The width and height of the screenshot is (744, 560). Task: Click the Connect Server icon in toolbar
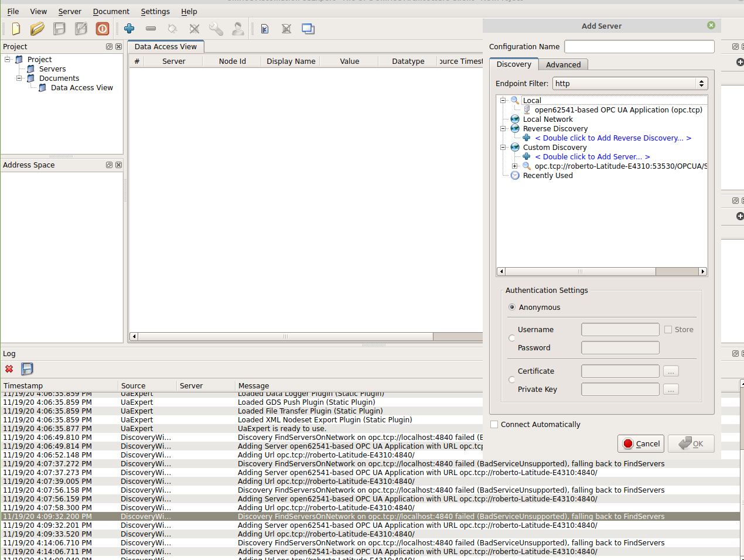[172, 28]
